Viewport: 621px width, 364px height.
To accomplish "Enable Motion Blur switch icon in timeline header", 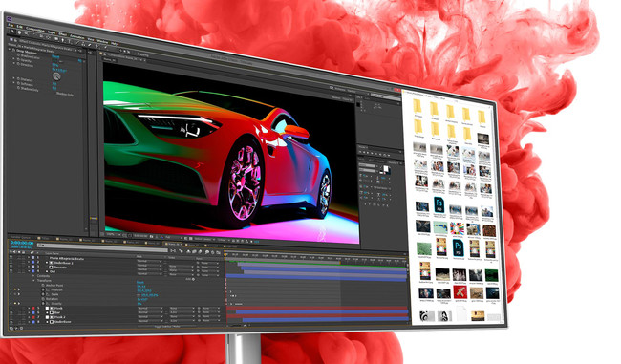I will coord(200,252).
